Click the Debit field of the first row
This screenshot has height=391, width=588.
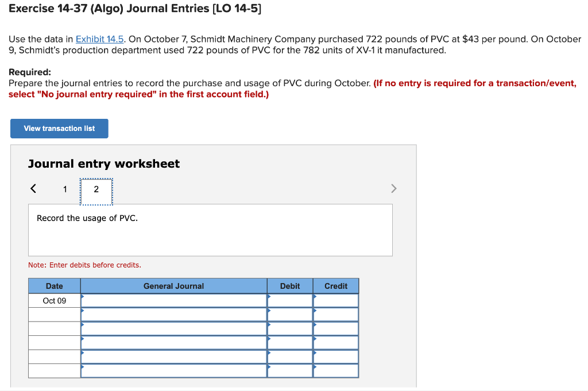click(290, 300)
